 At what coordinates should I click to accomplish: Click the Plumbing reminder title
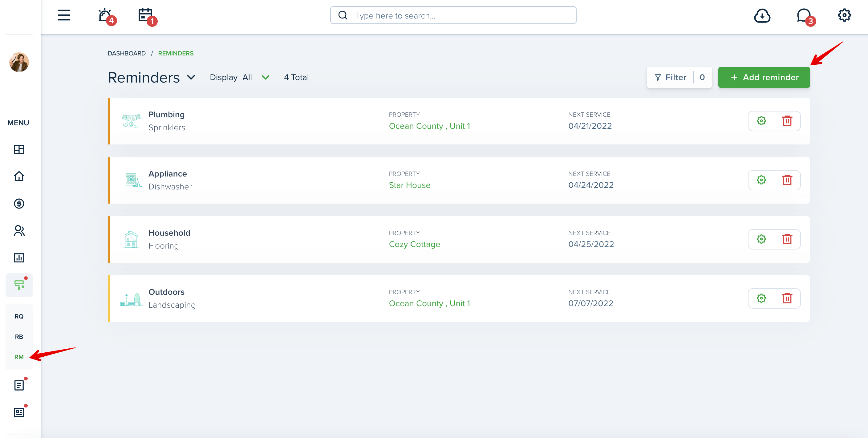(166, 115)
